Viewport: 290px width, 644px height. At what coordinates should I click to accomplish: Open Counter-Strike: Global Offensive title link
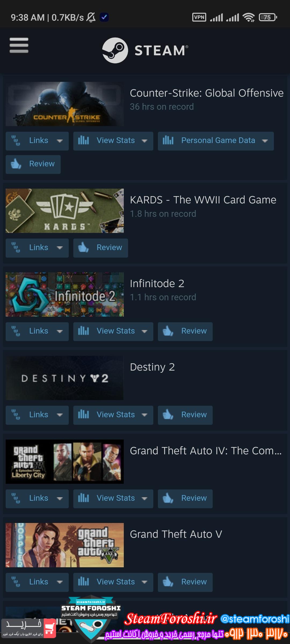(207, 93)
